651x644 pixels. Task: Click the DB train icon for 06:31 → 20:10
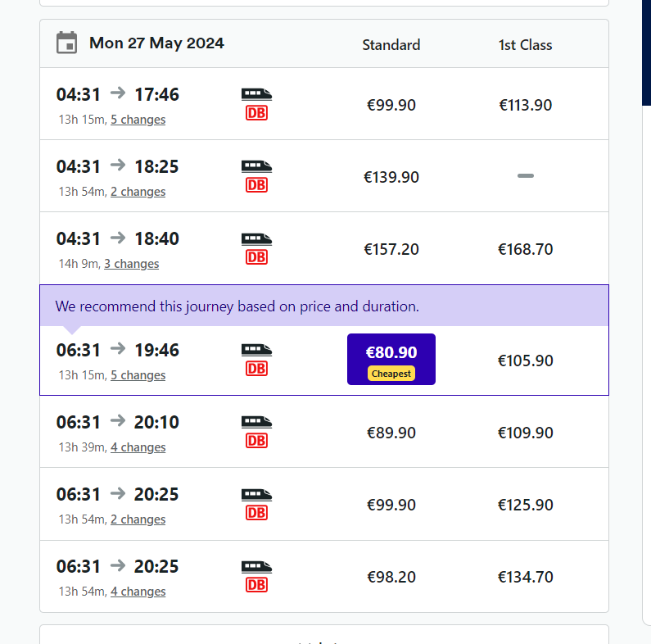[x=256, y=432]
